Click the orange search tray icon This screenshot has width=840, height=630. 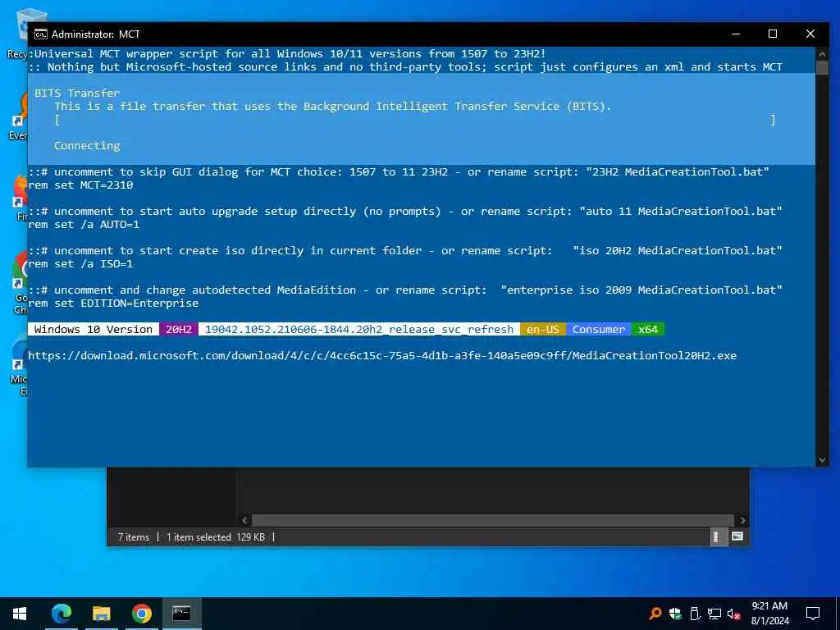pos(655,614)
